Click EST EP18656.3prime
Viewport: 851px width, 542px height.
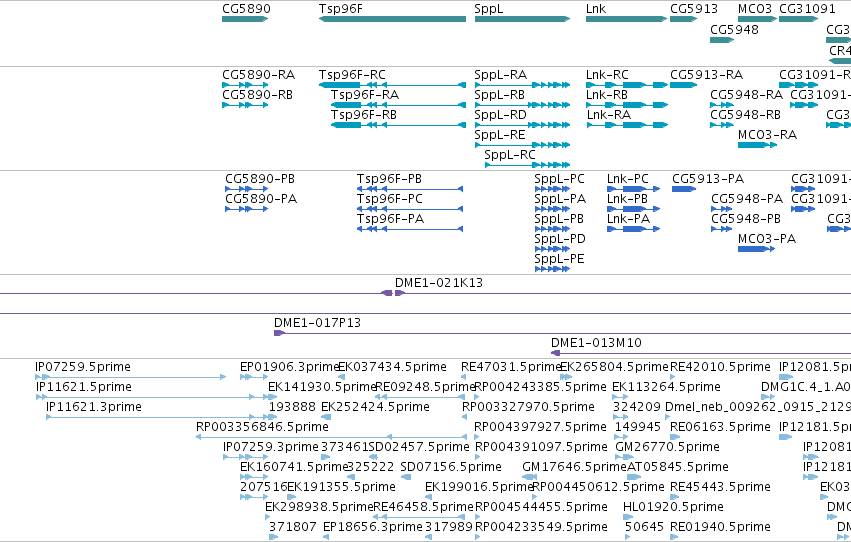point(326,537)
